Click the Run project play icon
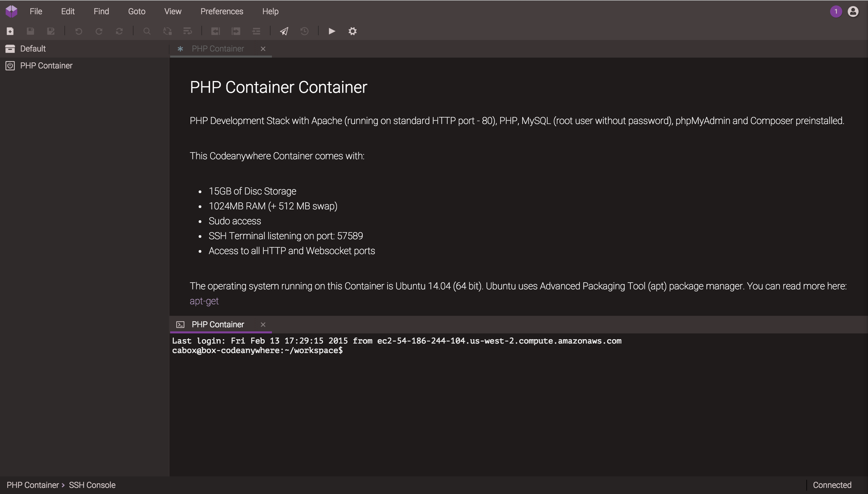This screenshot has width=868, height=494. pyautogui.click(x=331, y=31)
